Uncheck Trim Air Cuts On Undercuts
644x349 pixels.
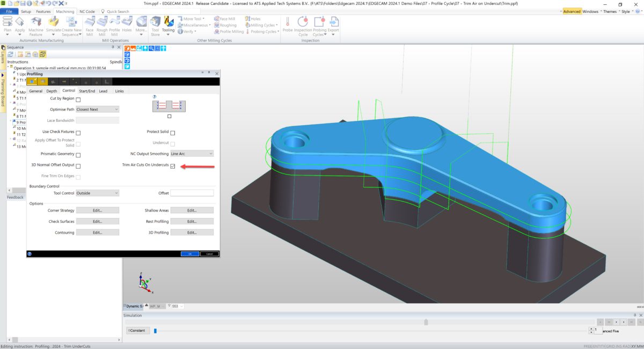click(172, 166)
